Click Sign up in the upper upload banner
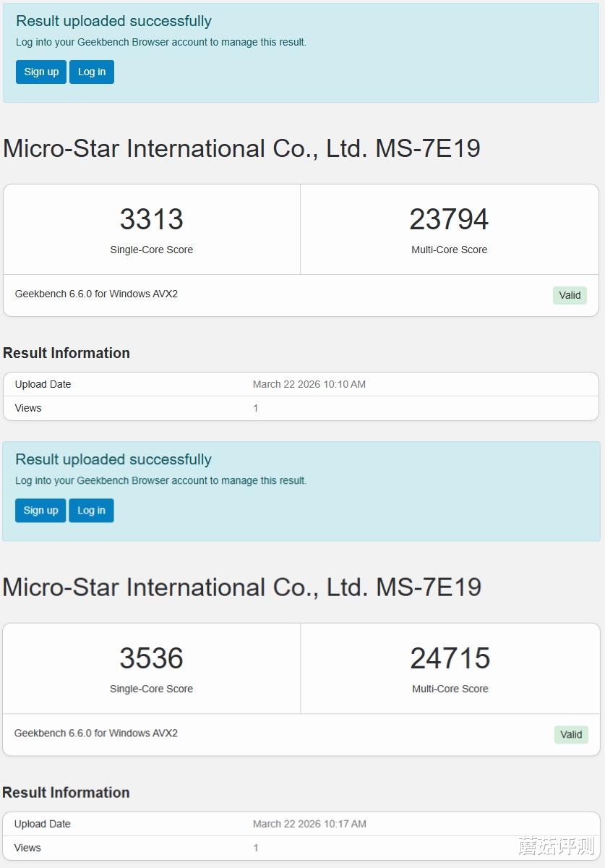This screenshot has height=868, width=605. (x=41, y=72)
